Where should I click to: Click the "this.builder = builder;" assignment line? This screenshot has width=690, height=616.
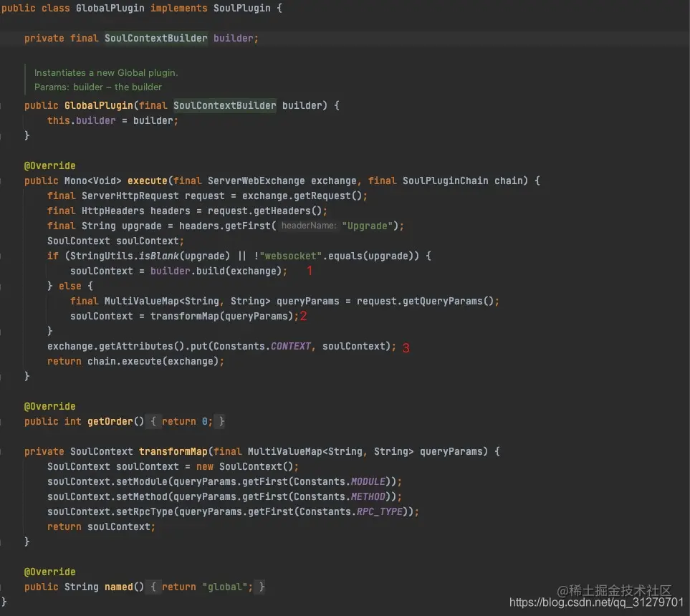tap(112, 120)
